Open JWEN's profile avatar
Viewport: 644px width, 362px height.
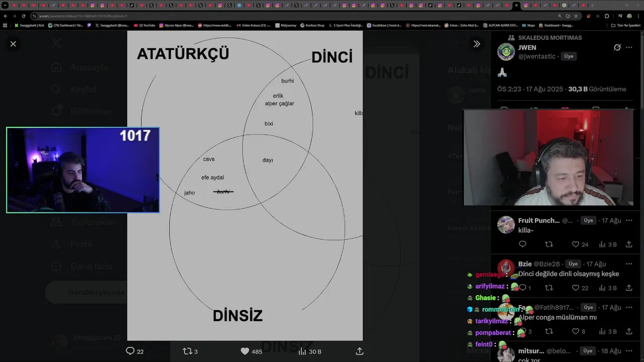(506, 52)
